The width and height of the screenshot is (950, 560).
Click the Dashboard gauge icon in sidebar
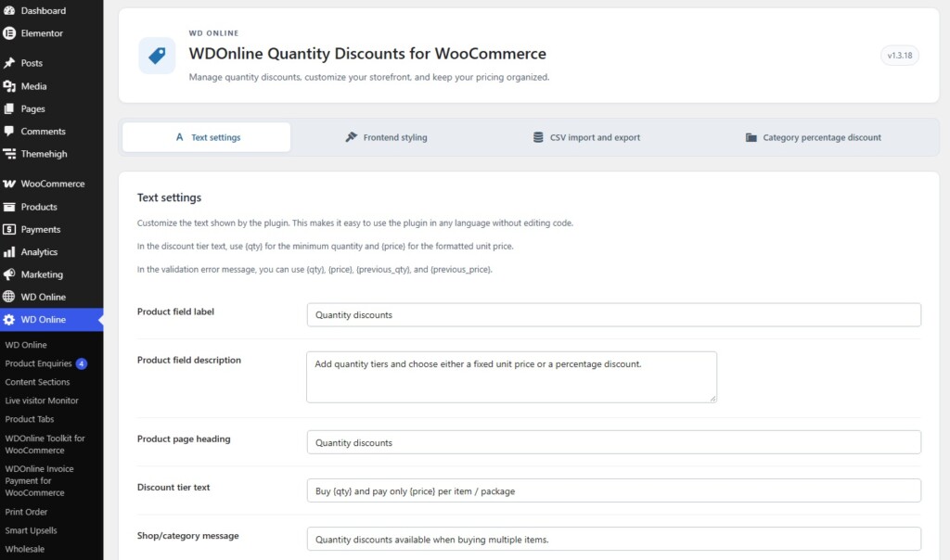[9, 10]
